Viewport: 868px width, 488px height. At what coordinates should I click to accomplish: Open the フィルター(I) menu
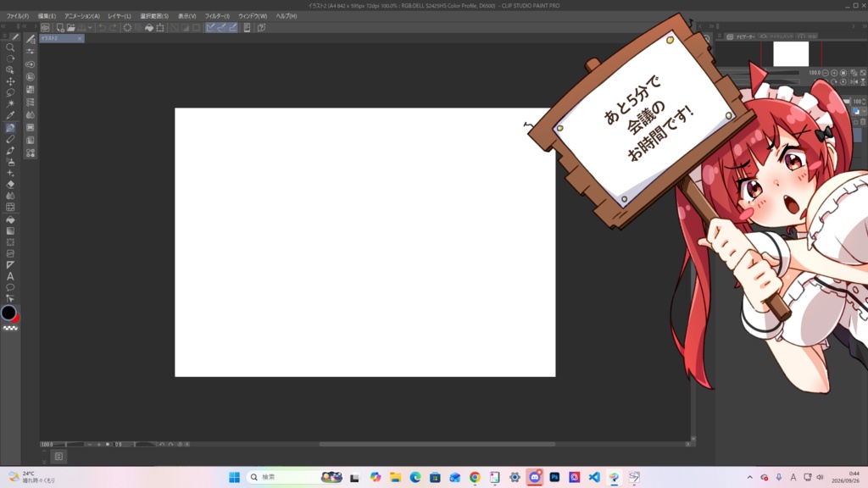[217, 16]
